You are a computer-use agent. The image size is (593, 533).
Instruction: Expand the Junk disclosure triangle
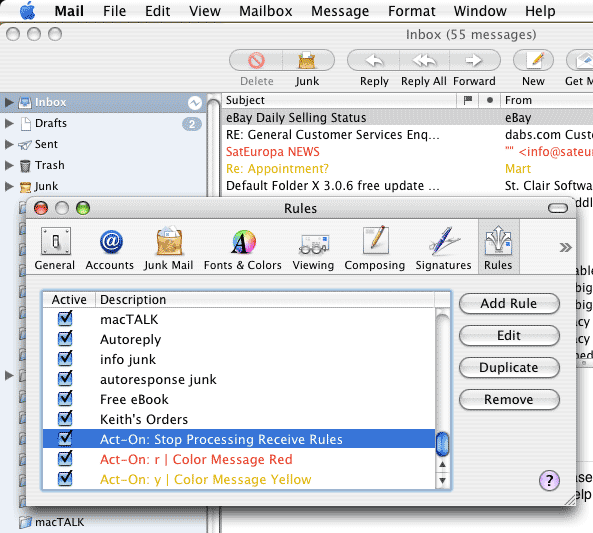tap(9, 186)
